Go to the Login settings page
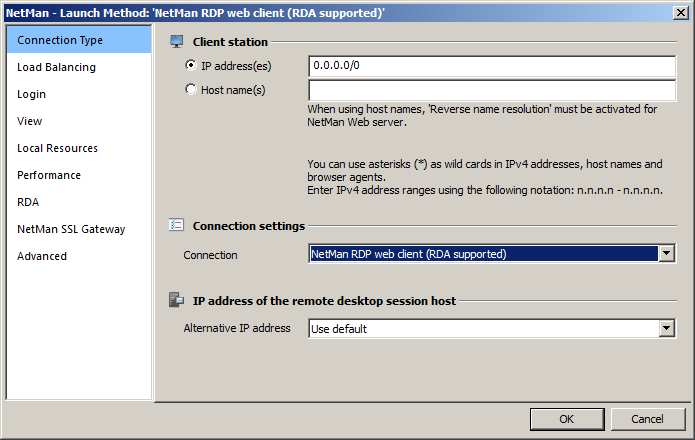 (31, 94)
